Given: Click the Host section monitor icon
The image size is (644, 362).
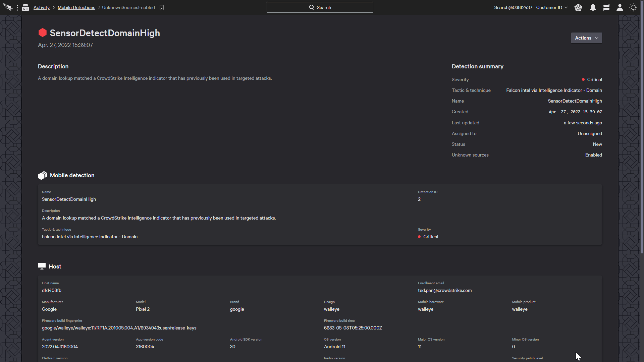Looking at the screenshot, I should pos(42,266).
